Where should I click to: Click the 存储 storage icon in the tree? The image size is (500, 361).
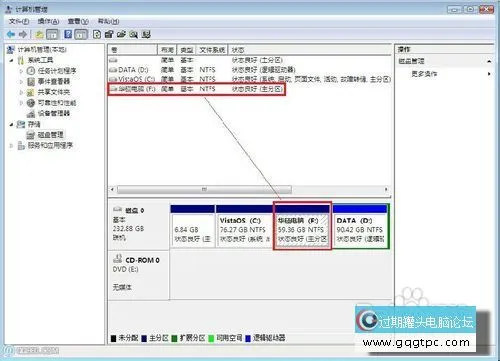[21, 124]
